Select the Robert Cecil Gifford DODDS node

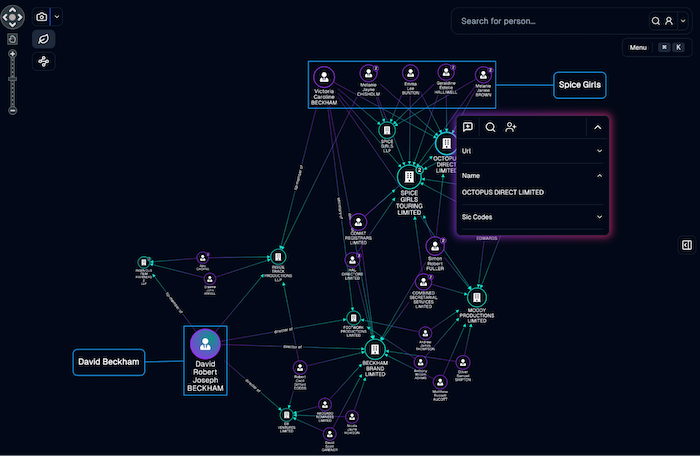[300, 368]
